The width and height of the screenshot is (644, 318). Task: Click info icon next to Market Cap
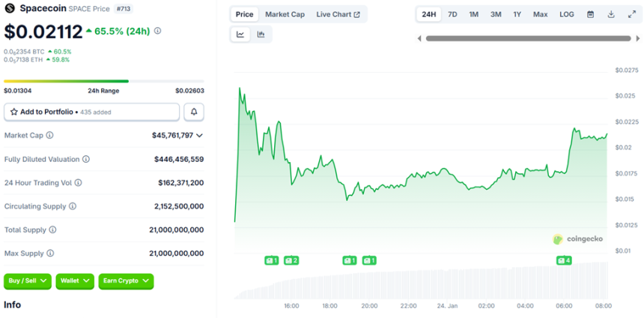pyautogui.click(x=50, y=136)
